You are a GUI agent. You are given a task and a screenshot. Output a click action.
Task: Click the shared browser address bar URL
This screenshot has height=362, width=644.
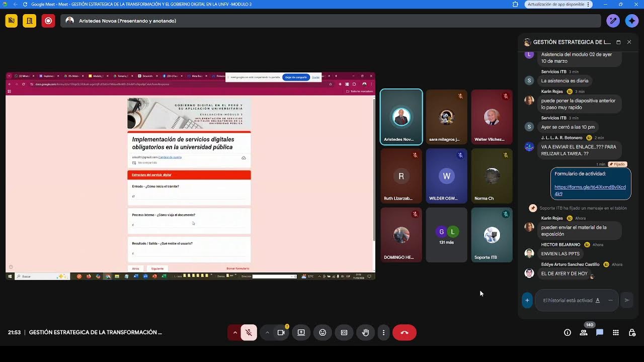102,84
